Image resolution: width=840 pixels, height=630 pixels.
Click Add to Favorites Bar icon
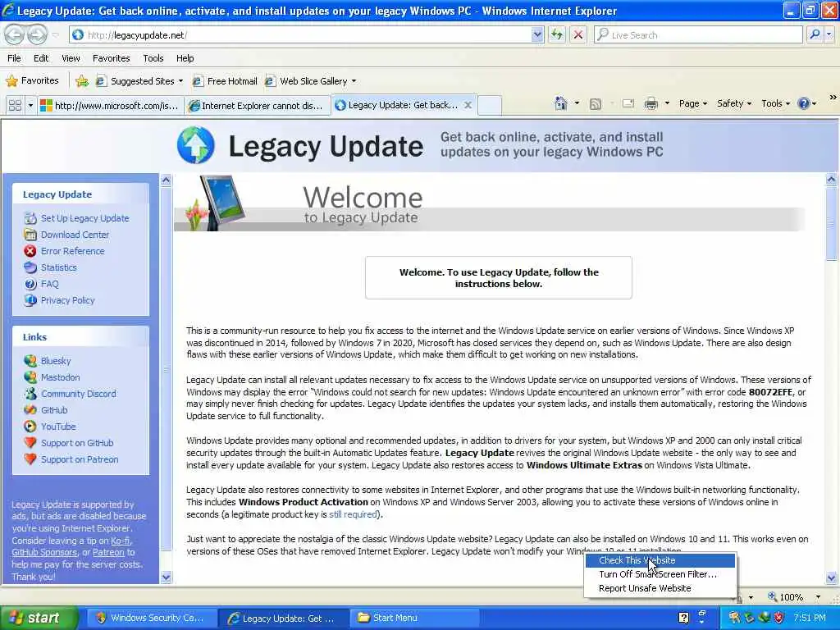82,81
